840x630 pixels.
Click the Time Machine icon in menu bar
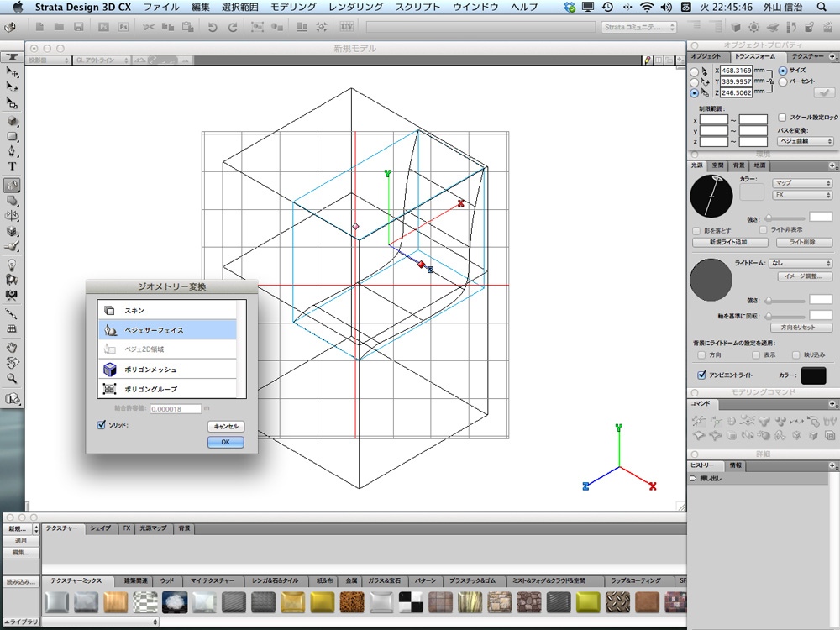[607, 7]
